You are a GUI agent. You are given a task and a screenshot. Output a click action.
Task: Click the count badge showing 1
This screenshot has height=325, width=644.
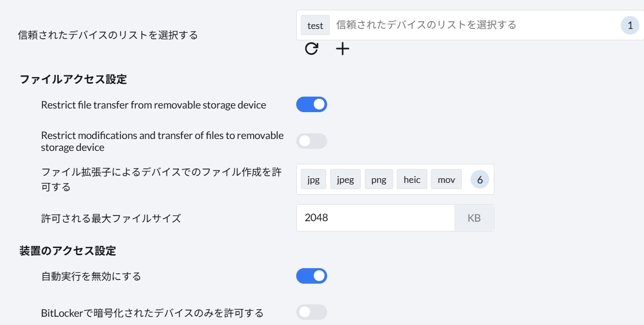(x=630, y=25)
